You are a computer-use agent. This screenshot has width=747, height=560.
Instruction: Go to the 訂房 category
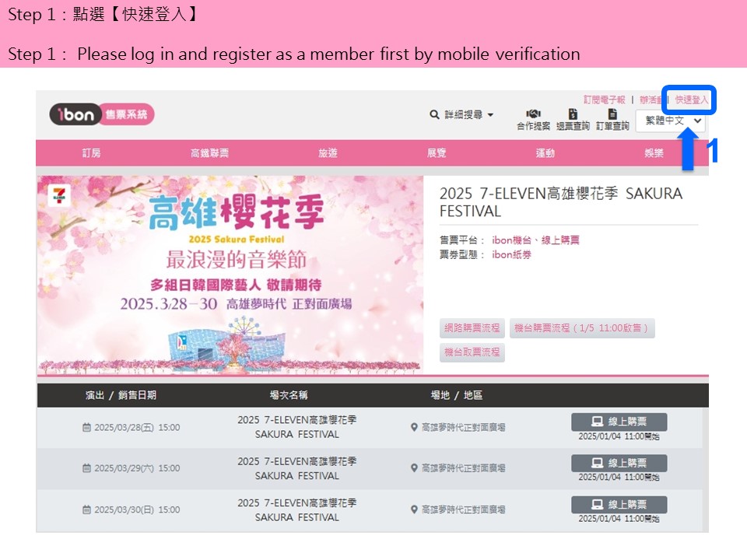92,153
